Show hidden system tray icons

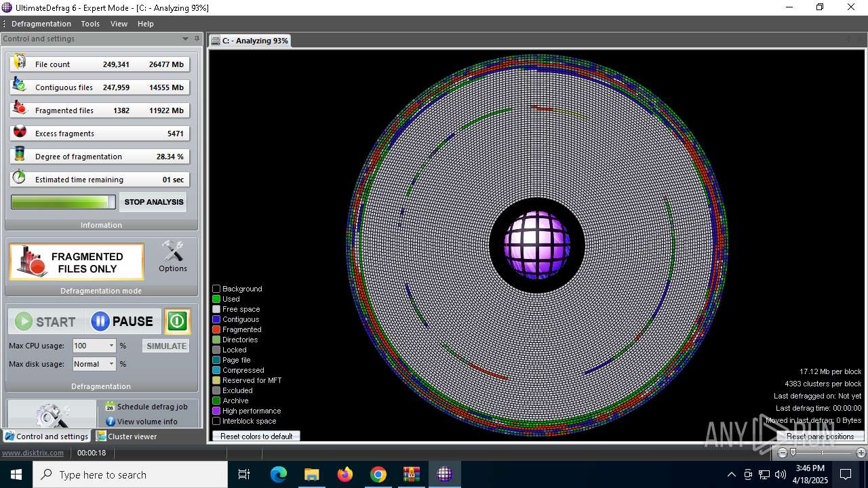click(x=731, y=474)
